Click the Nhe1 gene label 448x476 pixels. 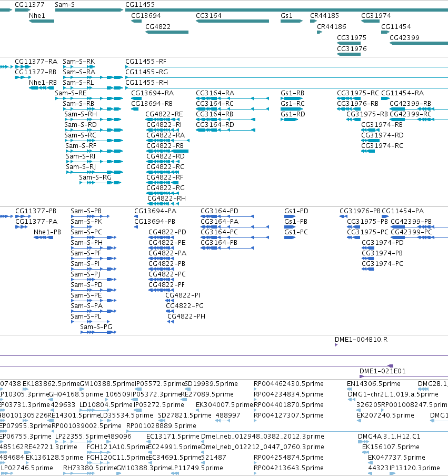37,15
